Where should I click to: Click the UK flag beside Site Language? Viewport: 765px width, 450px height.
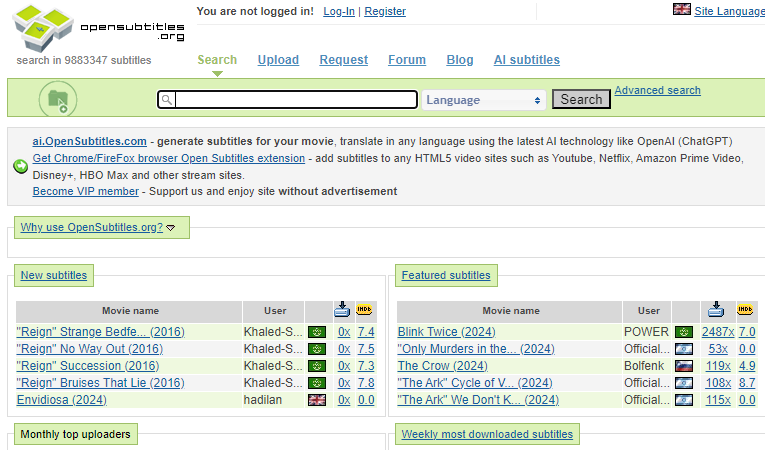[x=682, y=9]
